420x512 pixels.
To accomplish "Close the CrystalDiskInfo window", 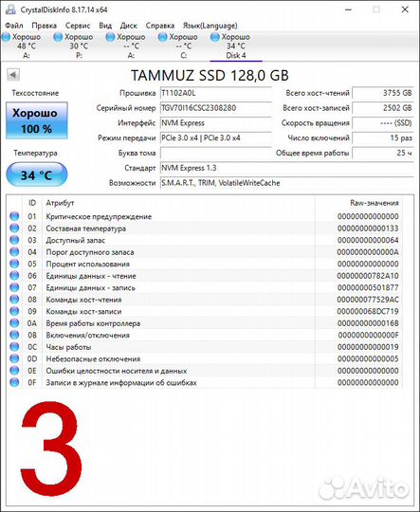I will 405,9.
